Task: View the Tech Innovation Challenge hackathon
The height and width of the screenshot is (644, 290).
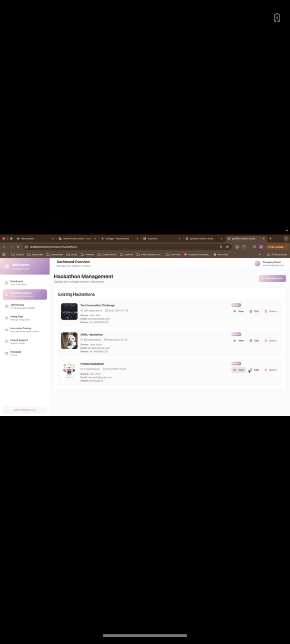Action: click(238, 312)
